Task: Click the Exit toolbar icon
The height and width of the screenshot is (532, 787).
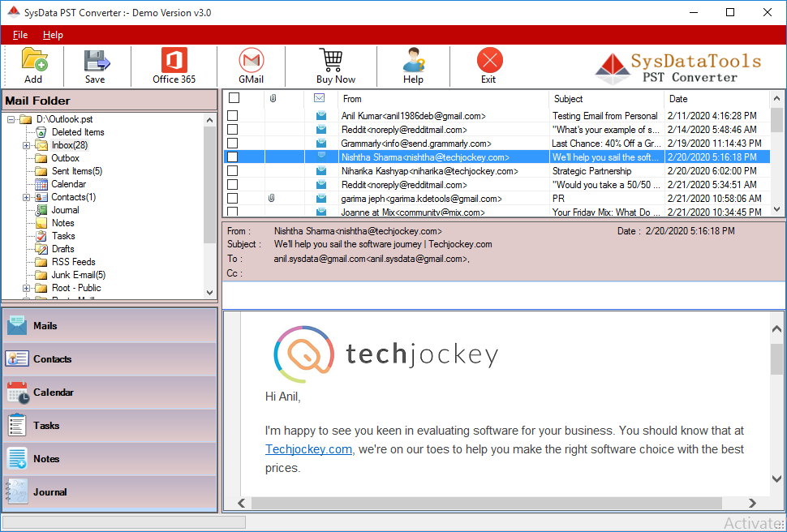Action: (489, 65)
